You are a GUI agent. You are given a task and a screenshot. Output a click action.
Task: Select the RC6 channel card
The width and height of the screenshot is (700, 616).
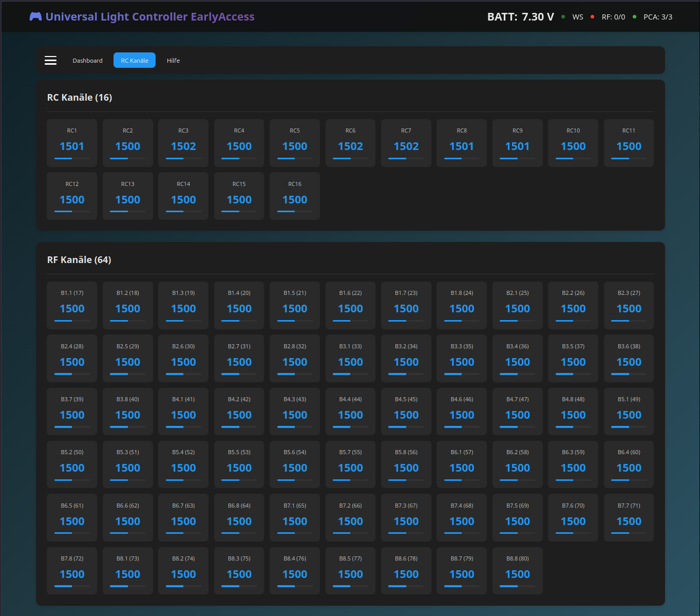350,143
